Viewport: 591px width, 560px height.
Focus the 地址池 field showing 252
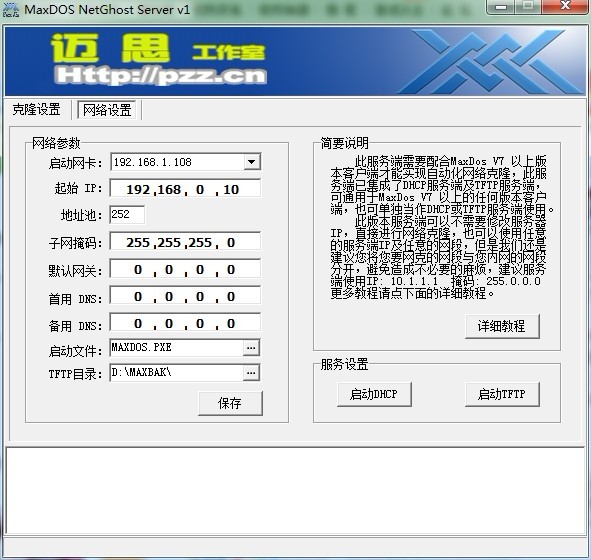pos(127,215)
